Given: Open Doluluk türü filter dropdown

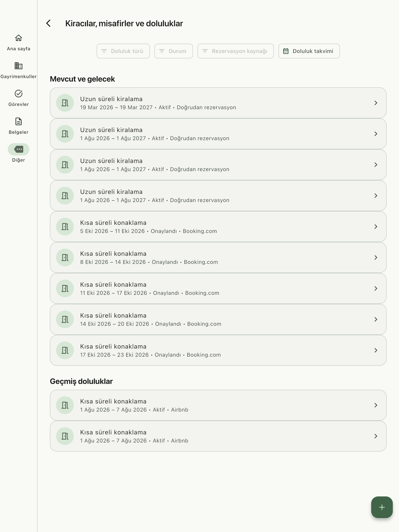Looking at the screenshot, I should point(123,51).
